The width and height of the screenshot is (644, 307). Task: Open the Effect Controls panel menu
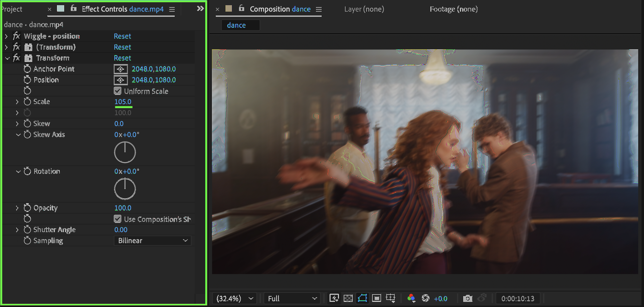coord(172,9)
